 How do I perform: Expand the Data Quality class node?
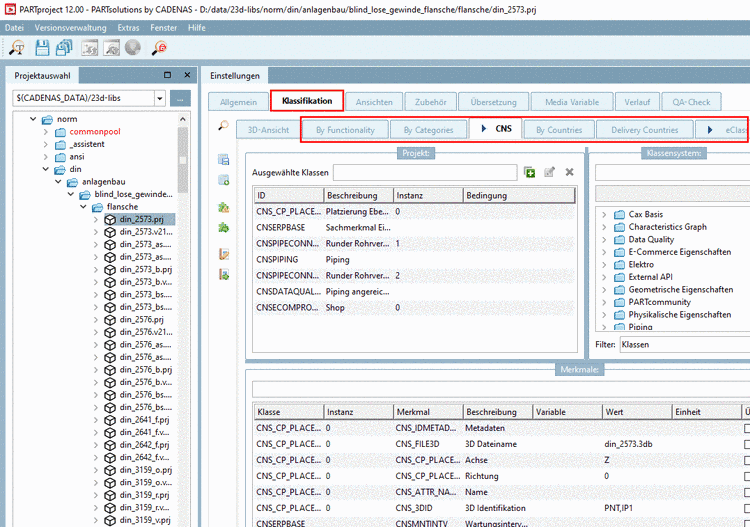(604, 240)
